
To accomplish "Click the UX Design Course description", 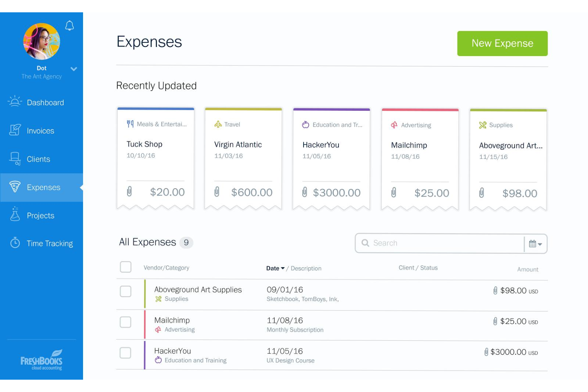I will point(290,361).
